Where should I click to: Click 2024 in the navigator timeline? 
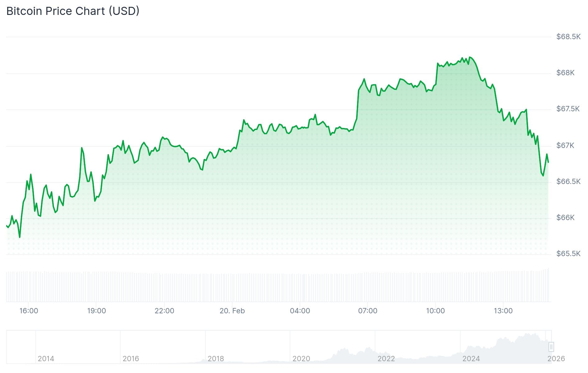pyautogui.click(x=471, y=359)
